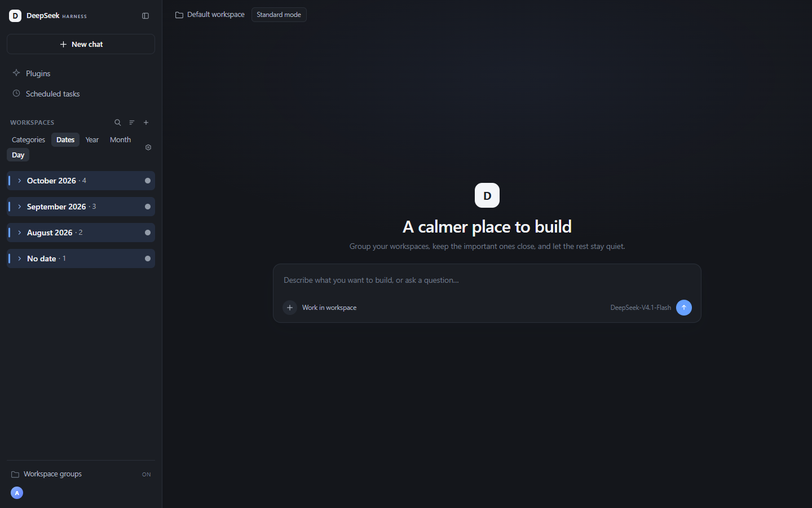Viewport: 812px width, 508px height.
Task: Expand August 2026 group chevron
Action: [20, 233]
